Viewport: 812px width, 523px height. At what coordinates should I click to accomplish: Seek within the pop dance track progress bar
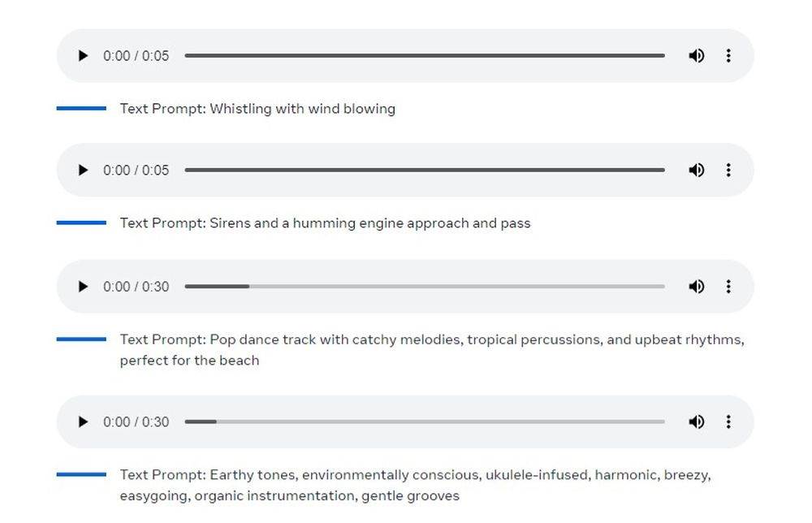[x=424, y=287]
